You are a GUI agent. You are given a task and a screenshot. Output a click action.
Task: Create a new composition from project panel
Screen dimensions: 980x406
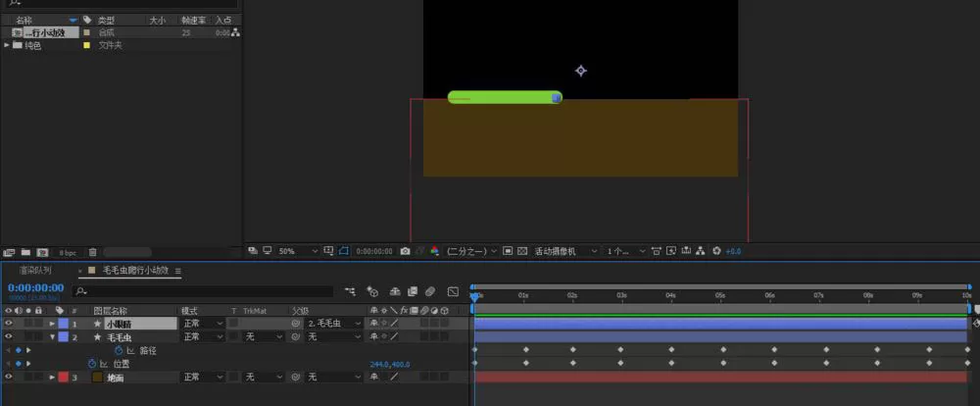click(x=42, y=253)
